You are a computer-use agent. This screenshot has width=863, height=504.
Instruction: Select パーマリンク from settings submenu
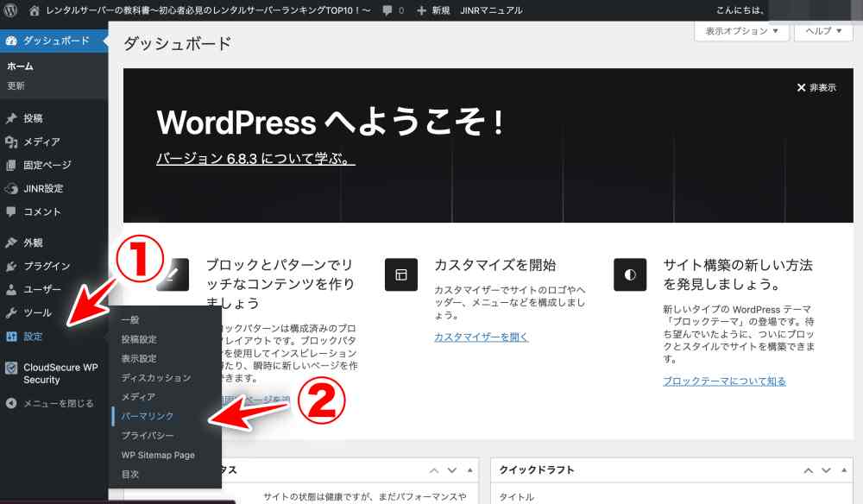(x=148, y=416)
